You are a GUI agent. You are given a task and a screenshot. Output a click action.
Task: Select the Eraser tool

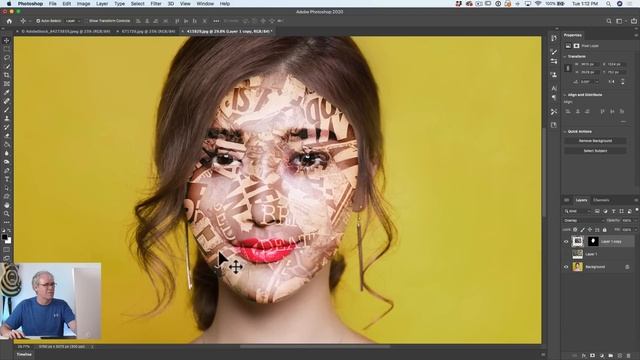7,136
